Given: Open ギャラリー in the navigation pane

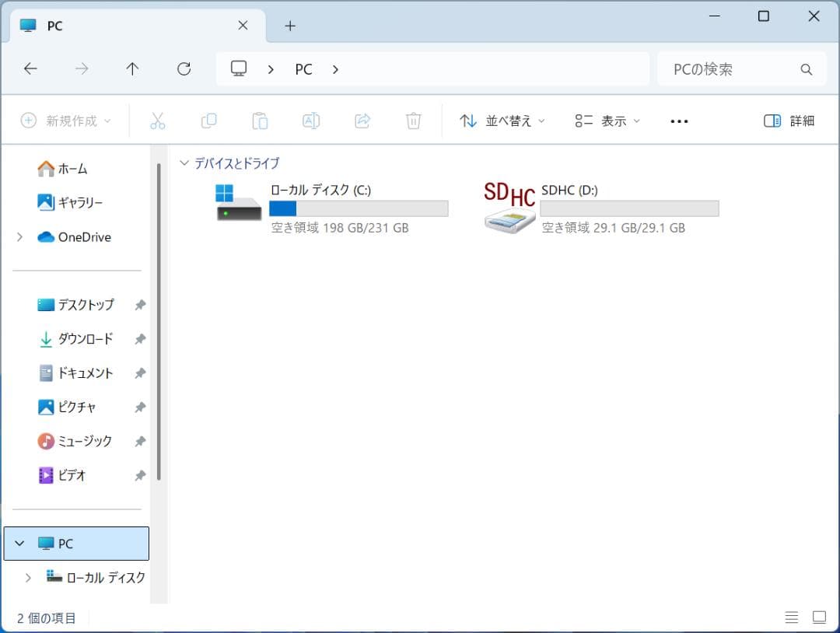Looking at the screenshot, I should 80,203.
